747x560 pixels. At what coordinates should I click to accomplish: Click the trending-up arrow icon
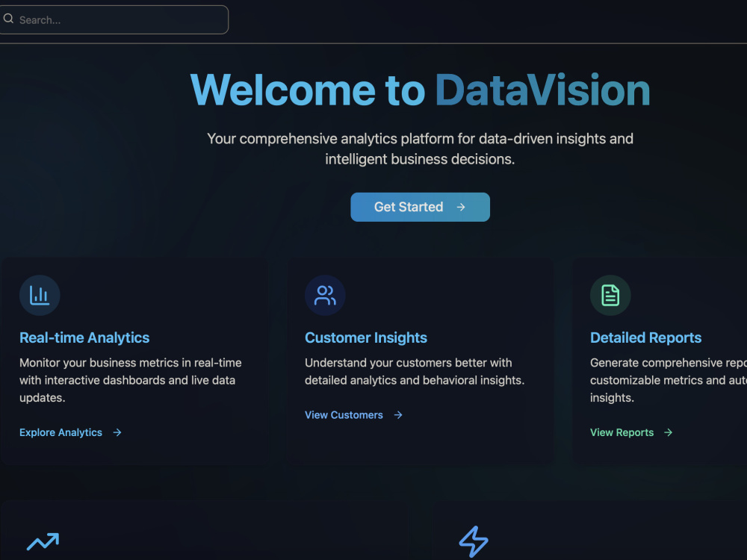click(43, 541)
